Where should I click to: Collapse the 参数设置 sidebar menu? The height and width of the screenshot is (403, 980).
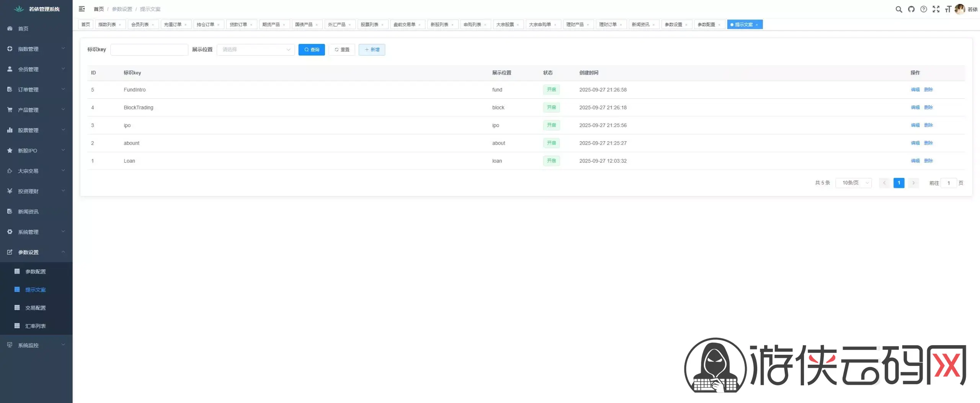click(x=36, y=252)
